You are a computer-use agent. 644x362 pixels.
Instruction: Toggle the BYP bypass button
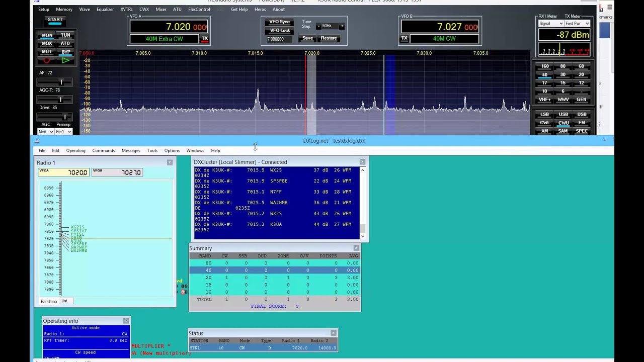point(65,52)
